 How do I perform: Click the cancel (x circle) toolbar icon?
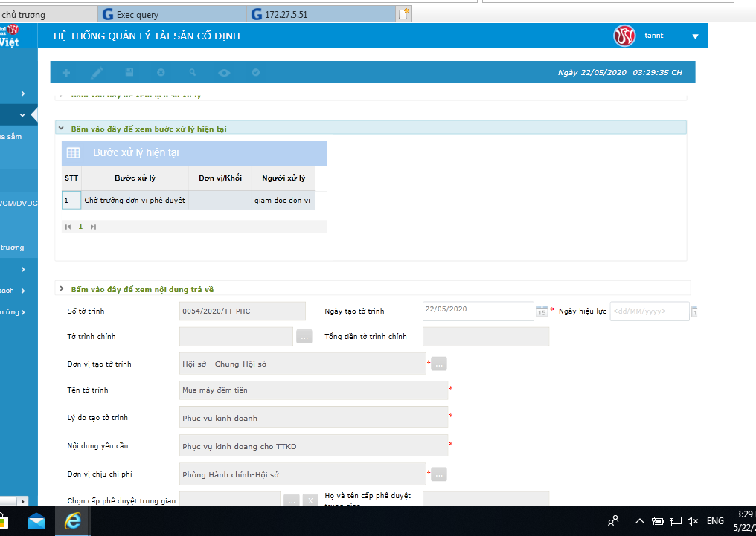[x=161, y=72]
